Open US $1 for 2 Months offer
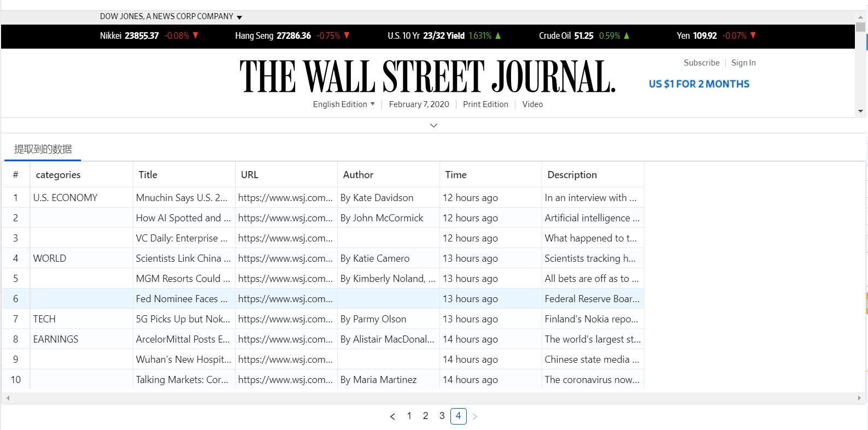The image size is (868, 430). (x=699, y=84)
